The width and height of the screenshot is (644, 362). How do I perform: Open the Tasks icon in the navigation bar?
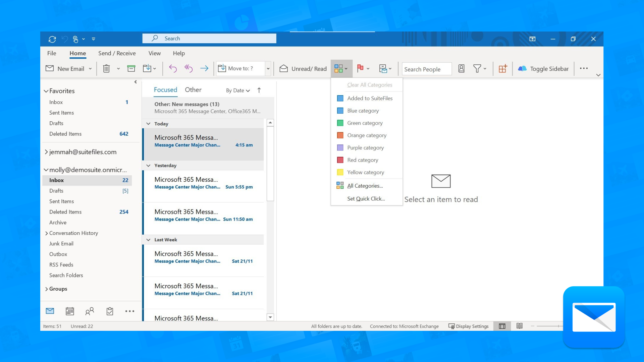point(109,311)
